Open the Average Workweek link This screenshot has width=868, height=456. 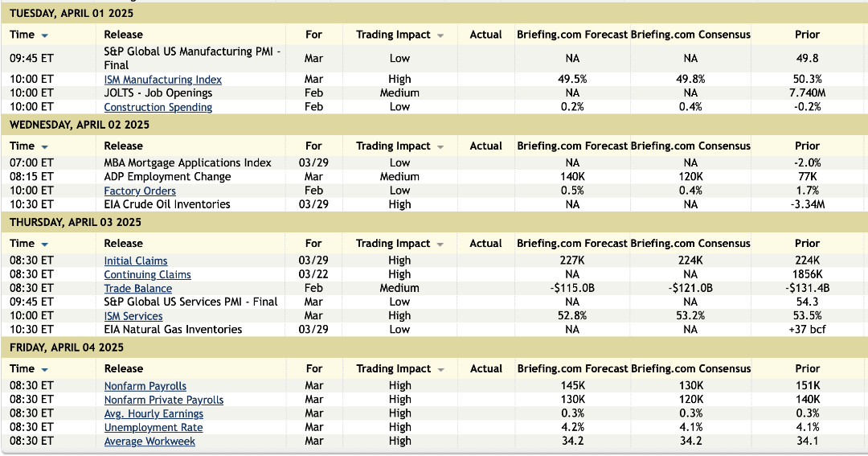point(149,441)
